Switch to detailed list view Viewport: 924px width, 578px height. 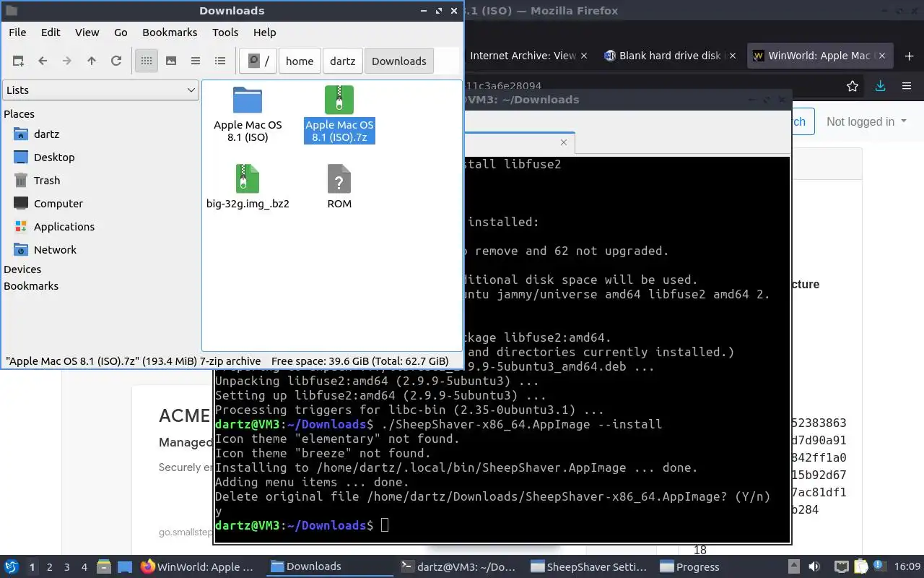pos(220,61)
